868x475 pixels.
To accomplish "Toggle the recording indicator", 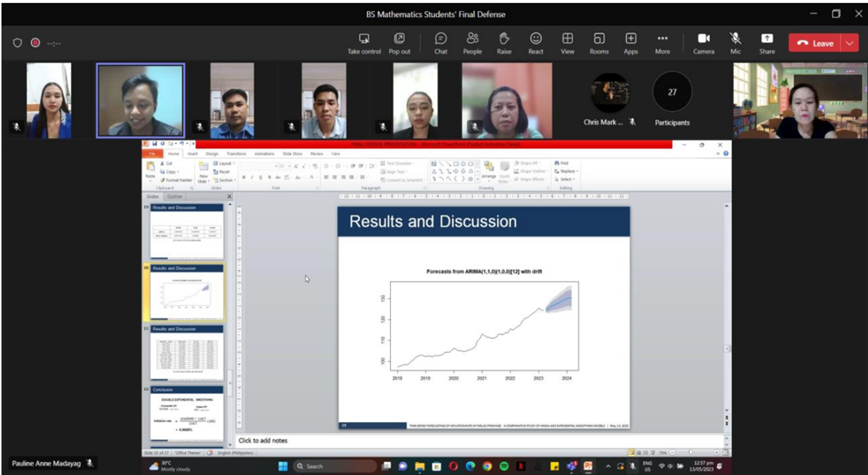I will [35, 43].
